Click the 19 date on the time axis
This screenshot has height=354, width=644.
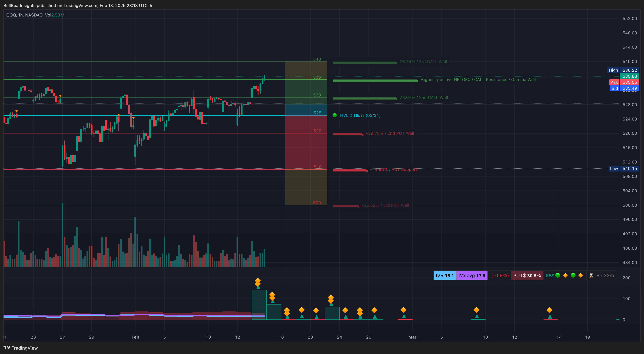[x=587, y=337]
